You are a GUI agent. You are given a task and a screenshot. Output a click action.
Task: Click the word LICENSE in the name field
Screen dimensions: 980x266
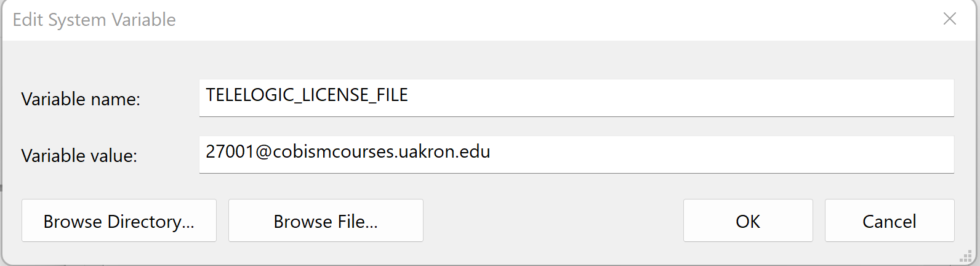click(x=335, y=95)
